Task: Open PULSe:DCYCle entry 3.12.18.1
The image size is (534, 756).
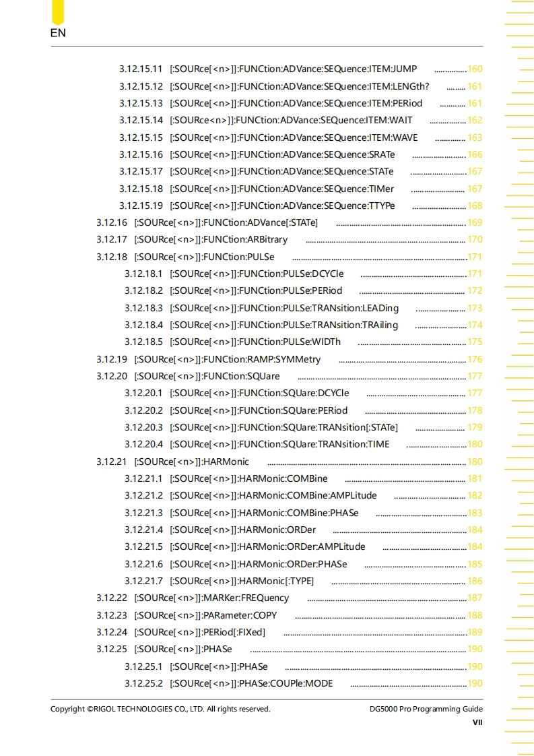Action: [257, 274]
